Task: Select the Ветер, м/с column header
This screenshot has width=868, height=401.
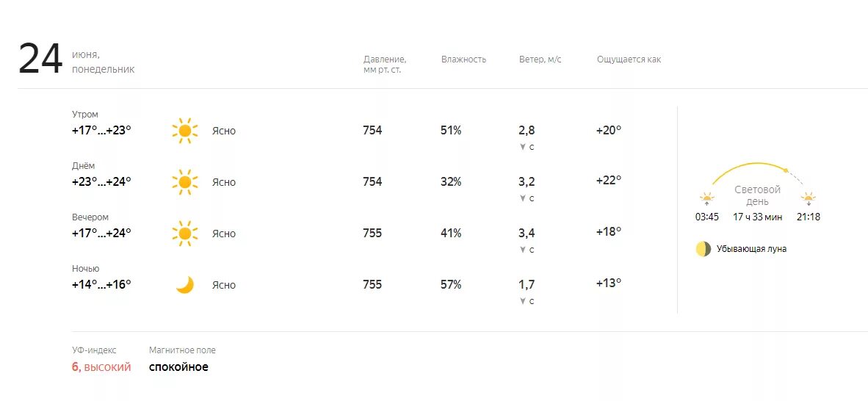Action: (x=540, y=59)
